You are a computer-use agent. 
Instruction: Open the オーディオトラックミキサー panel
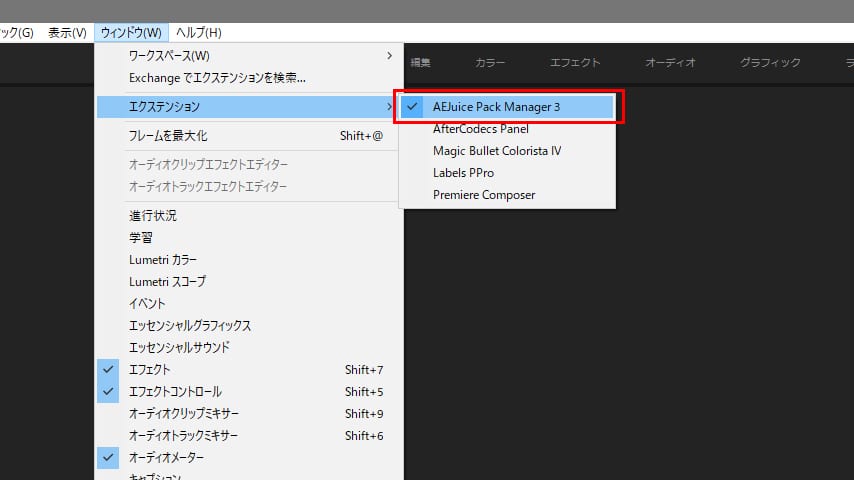pos(248,436)
